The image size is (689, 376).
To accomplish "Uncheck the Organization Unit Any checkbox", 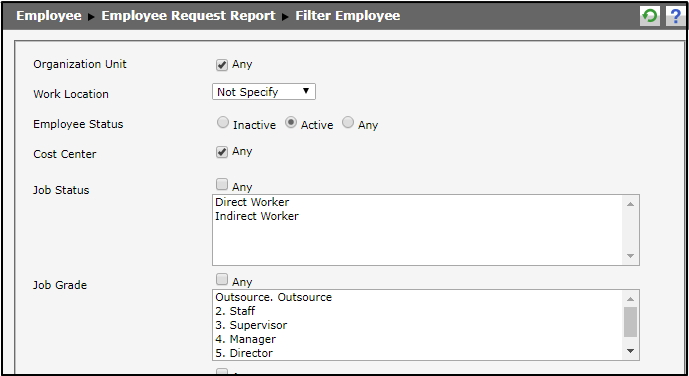I will tap(222, 65).
